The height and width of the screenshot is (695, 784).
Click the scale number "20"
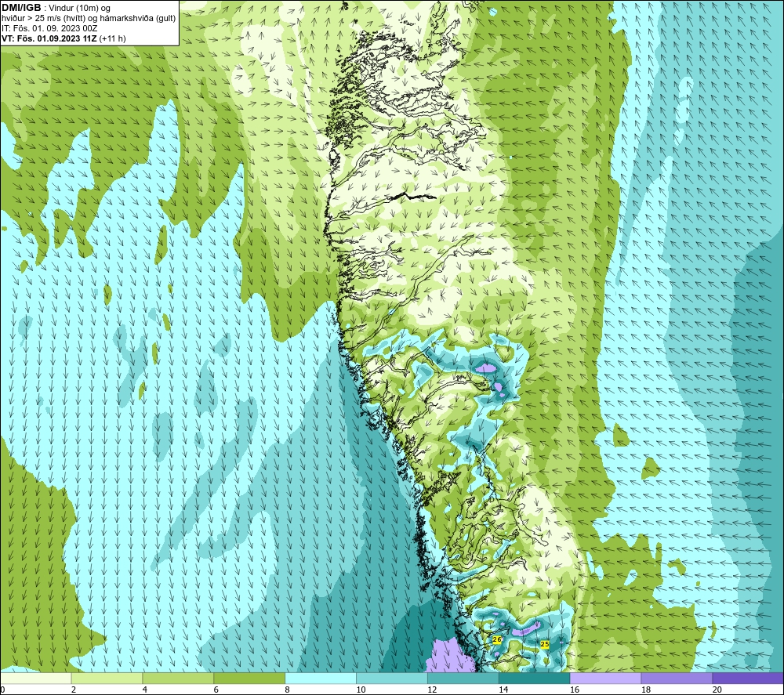717,690
